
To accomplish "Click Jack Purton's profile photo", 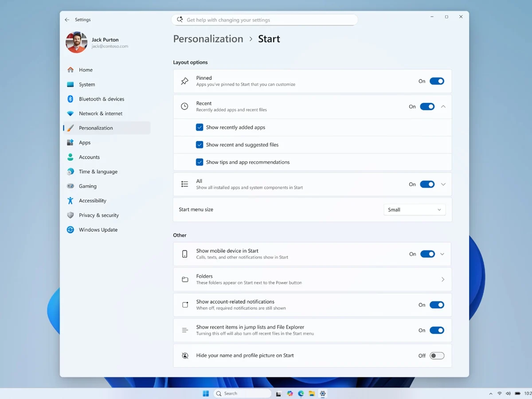I will tap(76, 43).
